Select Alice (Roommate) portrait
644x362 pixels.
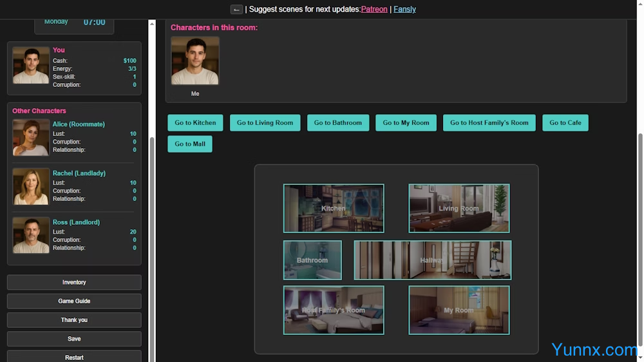(x=31, y=137)
